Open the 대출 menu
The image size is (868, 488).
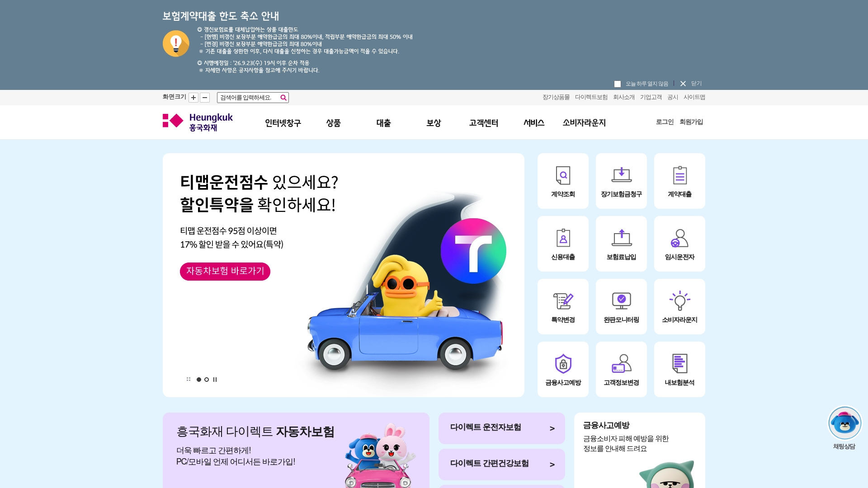click(383, 123)
